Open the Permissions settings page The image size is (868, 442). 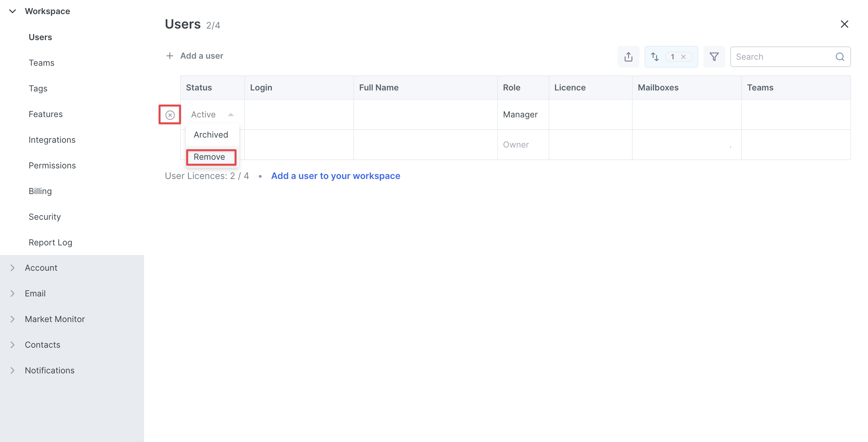click(x=52, y=165)
